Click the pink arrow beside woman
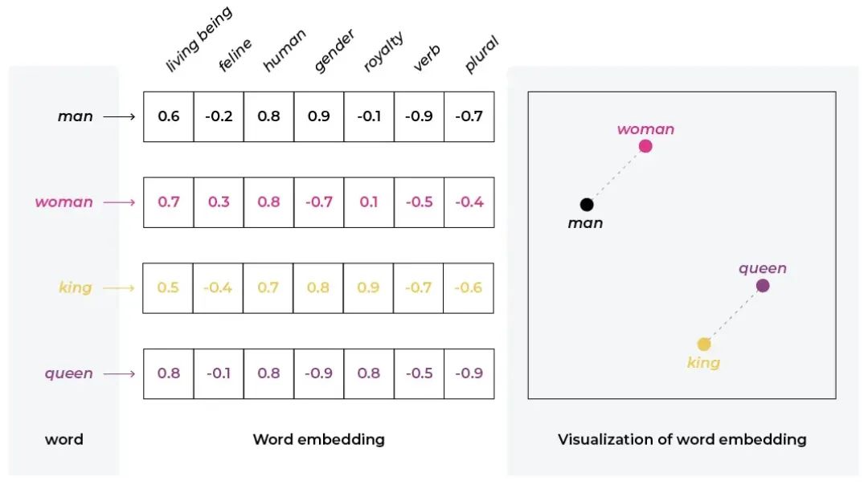This screenshot has height=485, width=868. [120, 202]
